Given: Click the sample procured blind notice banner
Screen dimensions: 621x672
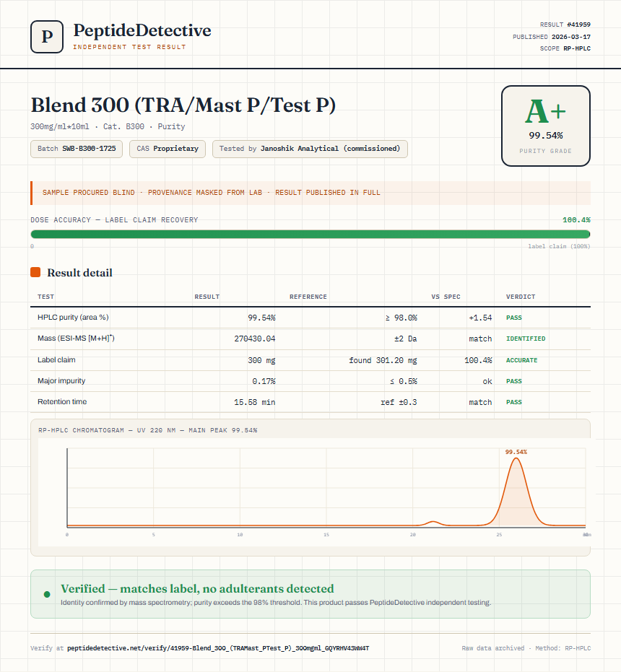Looking at the screenshot, I should (x=310, y=193).
